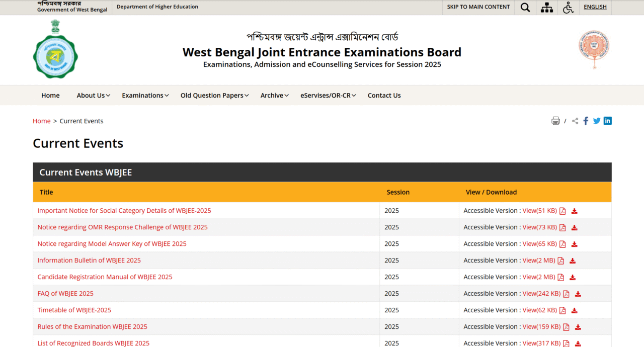644x347 pixels.
Task: Open Timetable of WBJEE-2025 title link
Action: point(74,310)
